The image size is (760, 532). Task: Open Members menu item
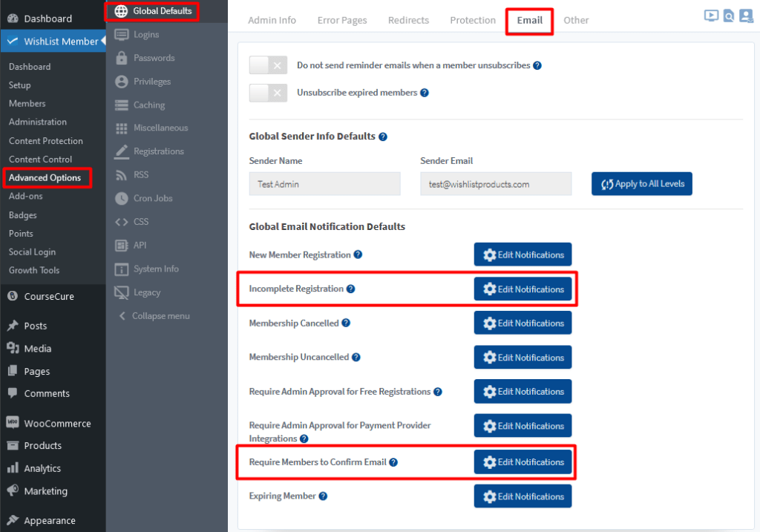click(x=27, y=104)
